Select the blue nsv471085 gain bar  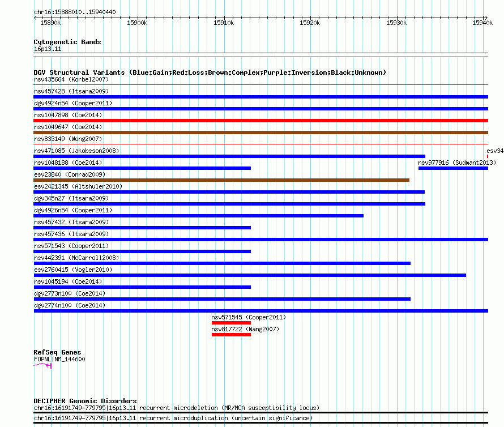229,156
